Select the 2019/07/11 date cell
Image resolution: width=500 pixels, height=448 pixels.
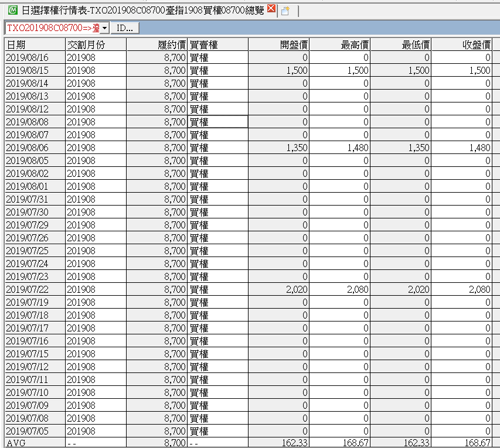(35, 380)
